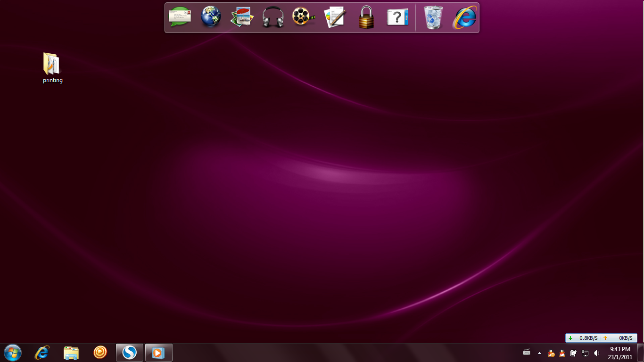
Task: Switch to the Sogou browser taskbar window
Action: (x=130, y=353)
